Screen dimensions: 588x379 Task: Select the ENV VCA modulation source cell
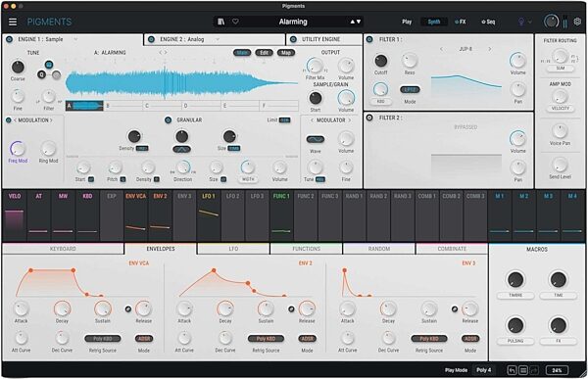click(x=136, y=215)
